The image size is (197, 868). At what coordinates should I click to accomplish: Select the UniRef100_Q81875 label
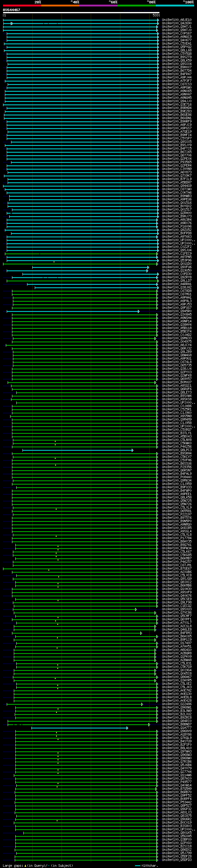click(177, 816)
